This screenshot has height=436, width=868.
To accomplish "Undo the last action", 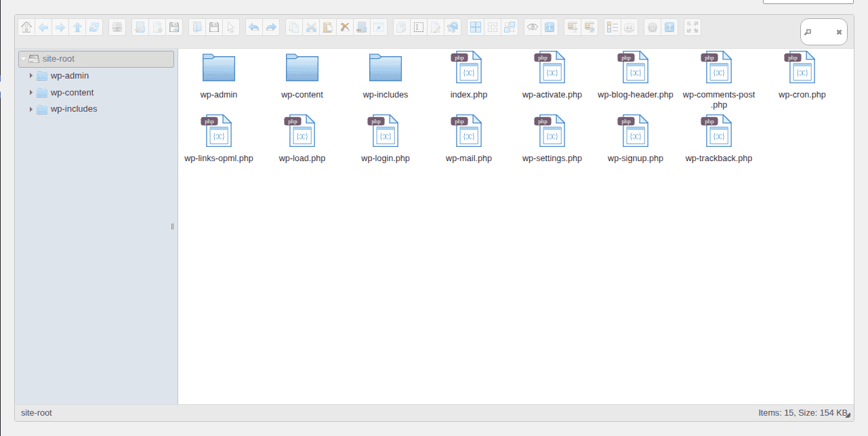I will point(254,28).
